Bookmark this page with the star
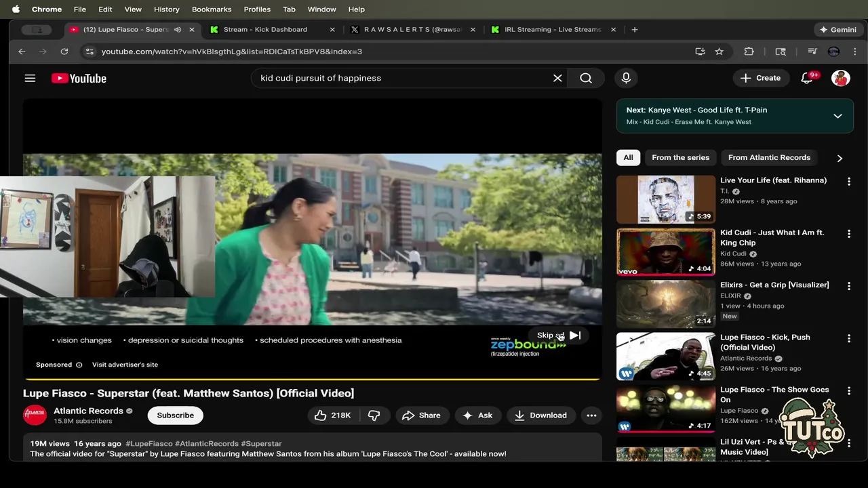 pyautogui.click(x=719, y=52)
